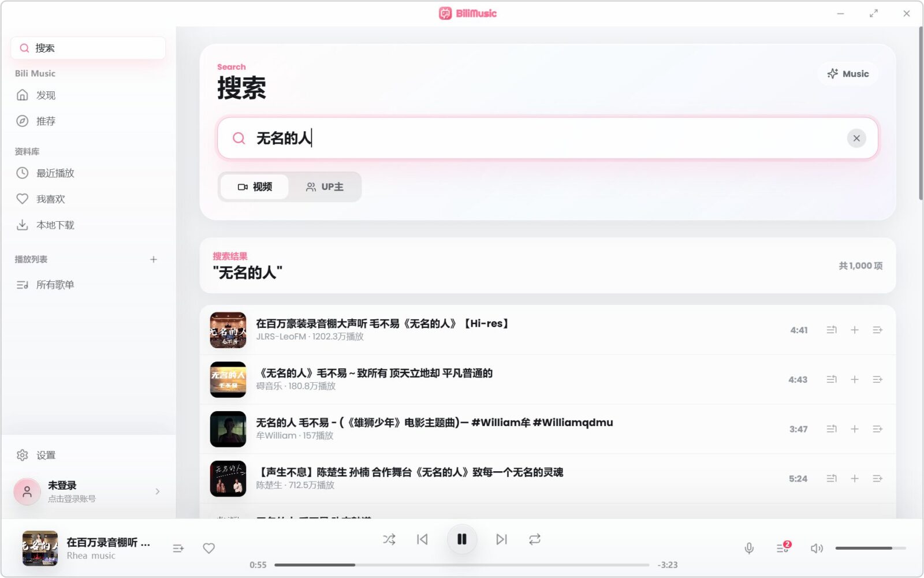
Task: Like the currently playing song with heart icon
Action: pos(209,549)
